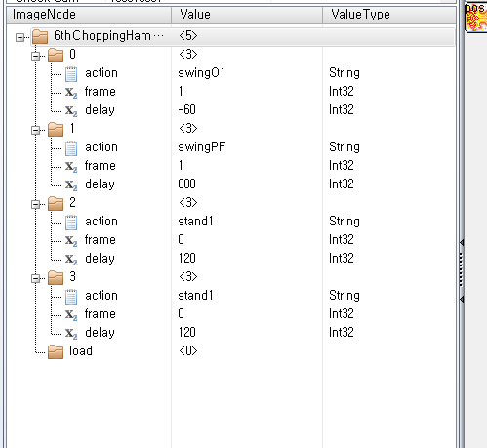Image resolution: width=487 pixels, height=448 pixels.
Task: Click the 600 delay value
Action: point(186,183)
